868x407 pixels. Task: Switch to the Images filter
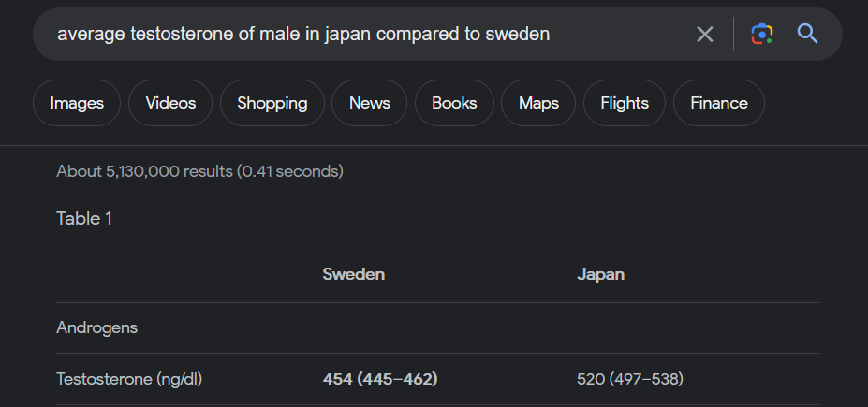(x=77, y=103)
